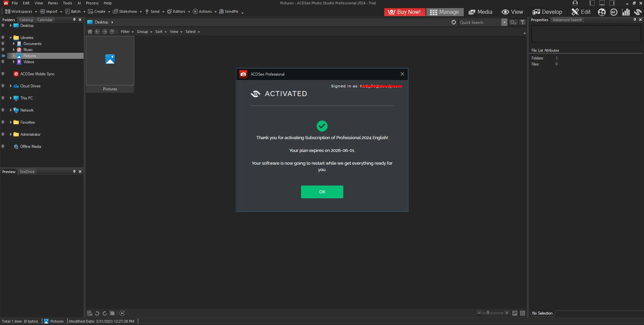Open Edit mode
644x325 pixels.
[x=581, y=12]
